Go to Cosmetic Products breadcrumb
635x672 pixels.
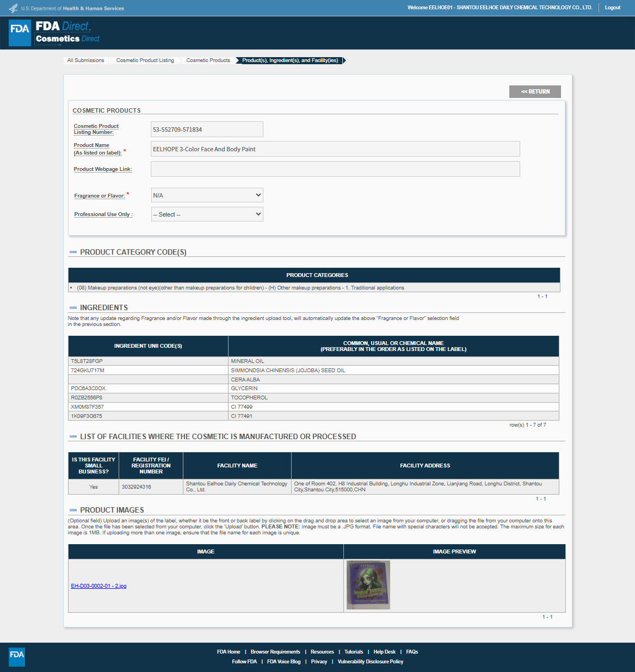coord(208,60)
